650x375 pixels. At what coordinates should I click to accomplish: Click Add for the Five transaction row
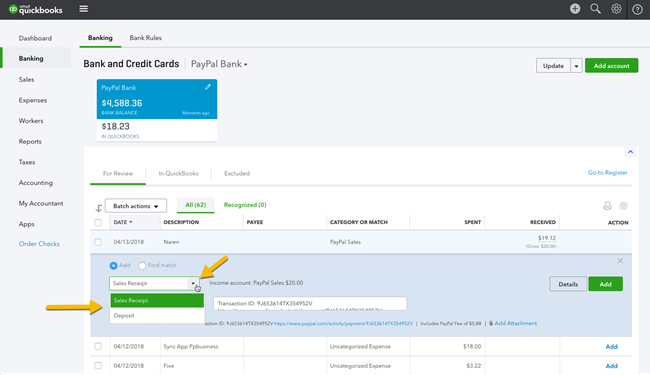tap(611, 366)
